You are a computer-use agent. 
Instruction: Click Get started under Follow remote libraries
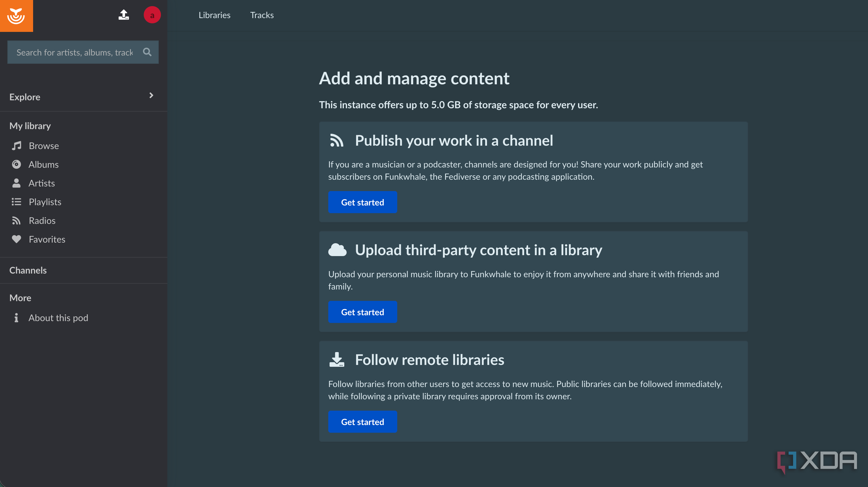point(363,422)
